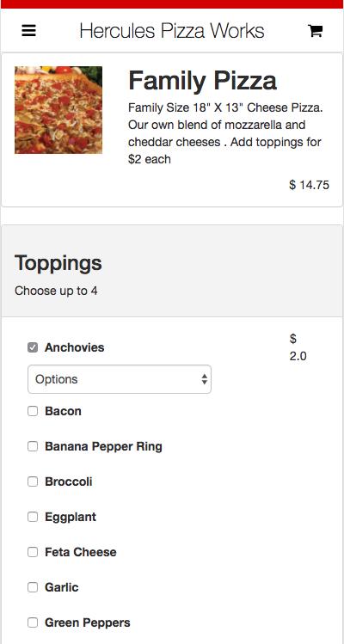Check Feta Cheese topping
The height and width of the screenshot is (644, 344).
pos(33,552)
